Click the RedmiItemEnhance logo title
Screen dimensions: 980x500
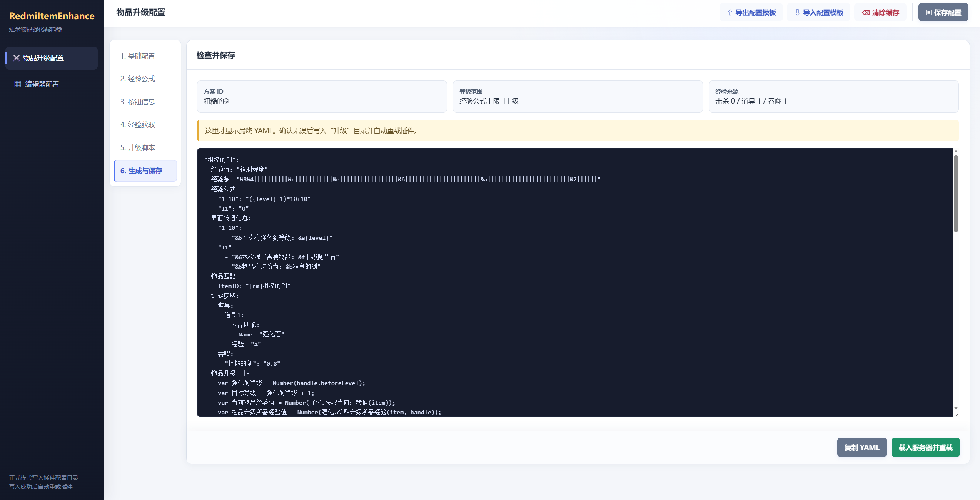(x=52, y=16)
